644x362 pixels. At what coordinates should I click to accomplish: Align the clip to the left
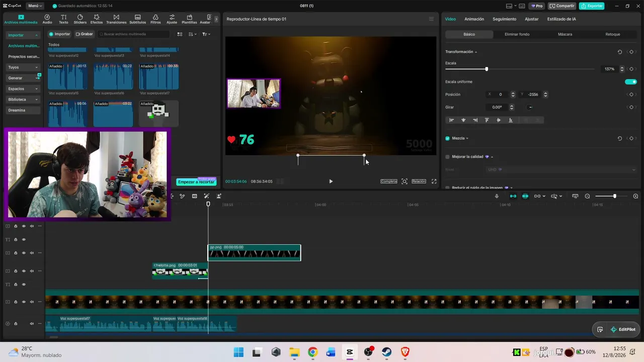tap(451, 120)
